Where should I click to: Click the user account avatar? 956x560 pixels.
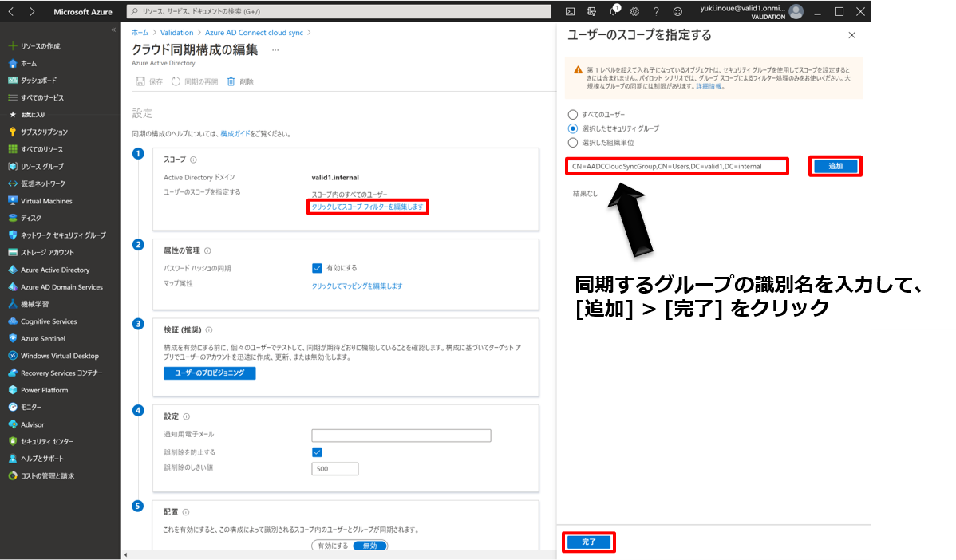tap(796, 12)
